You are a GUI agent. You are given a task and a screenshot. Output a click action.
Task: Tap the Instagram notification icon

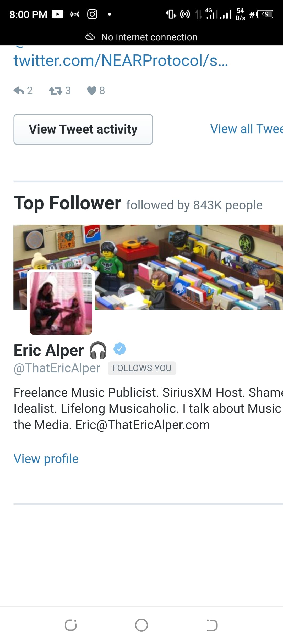pyautogui.click(x=92, y=14)
